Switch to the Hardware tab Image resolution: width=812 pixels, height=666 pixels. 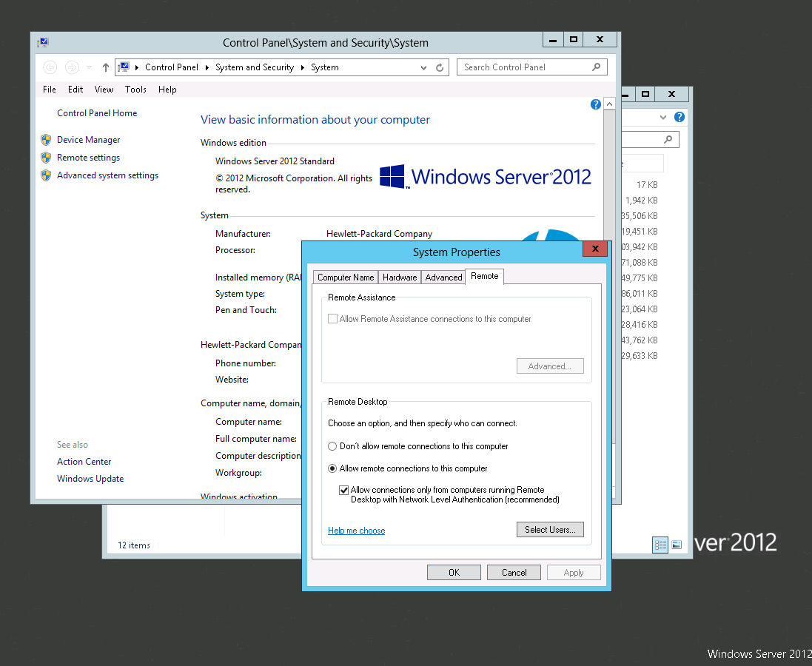[x=399, y=277]
